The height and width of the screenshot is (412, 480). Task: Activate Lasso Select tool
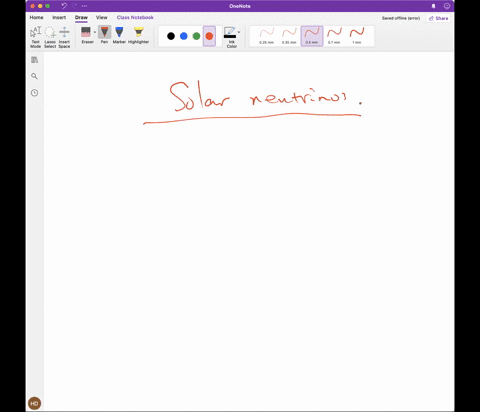click(x=50, y=37)
